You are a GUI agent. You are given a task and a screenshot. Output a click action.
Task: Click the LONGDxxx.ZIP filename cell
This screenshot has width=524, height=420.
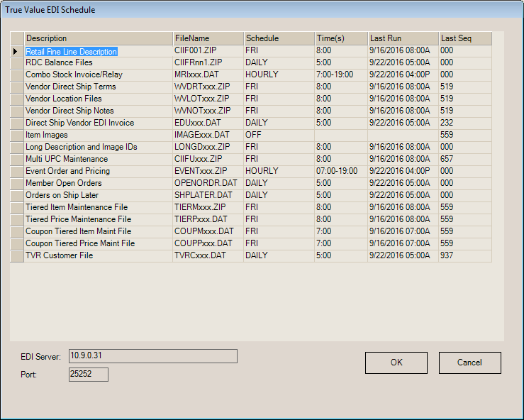[x=208, y=147]
